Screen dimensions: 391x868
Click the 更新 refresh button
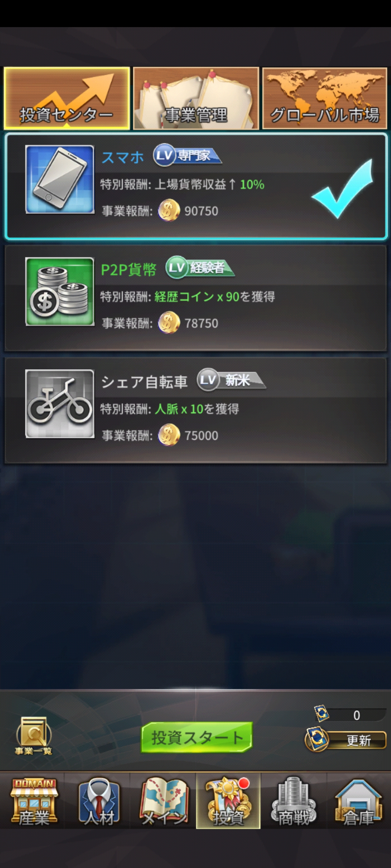click(x=346, y=740)
